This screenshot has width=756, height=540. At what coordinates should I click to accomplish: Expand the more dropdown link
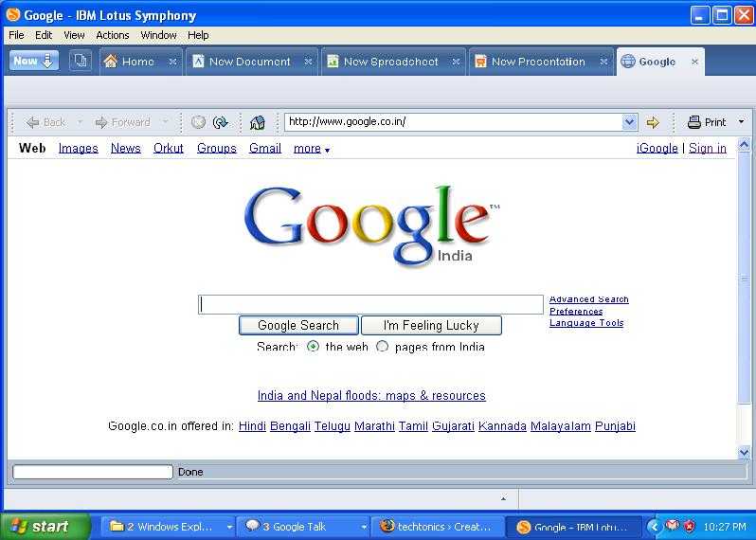312,149
